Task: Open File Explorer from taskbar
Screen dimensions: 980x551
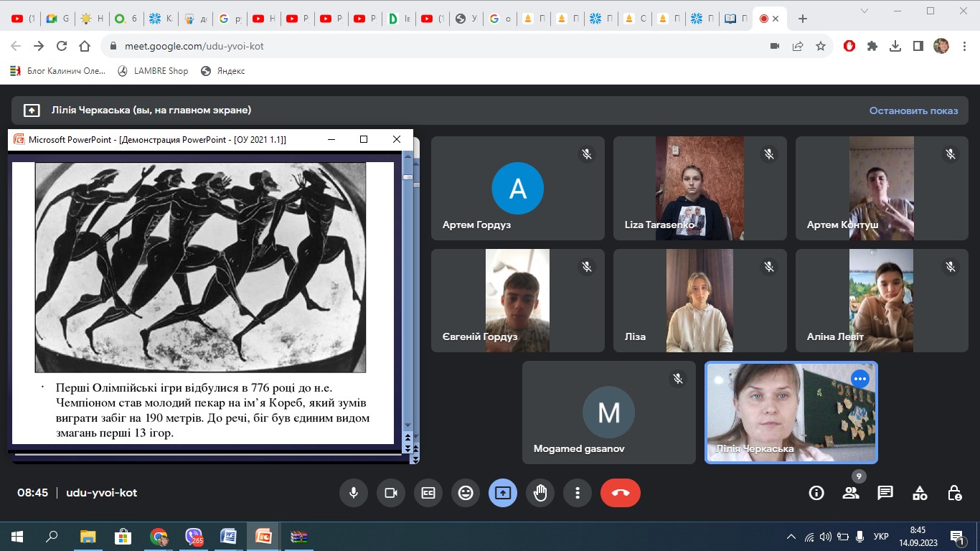Action: tap(88, 536)
